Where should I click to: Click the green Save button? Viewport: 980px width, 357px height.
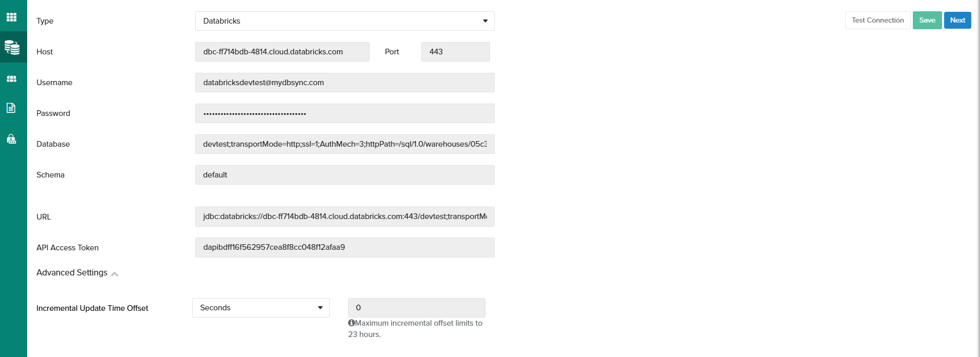click(927, 21)
